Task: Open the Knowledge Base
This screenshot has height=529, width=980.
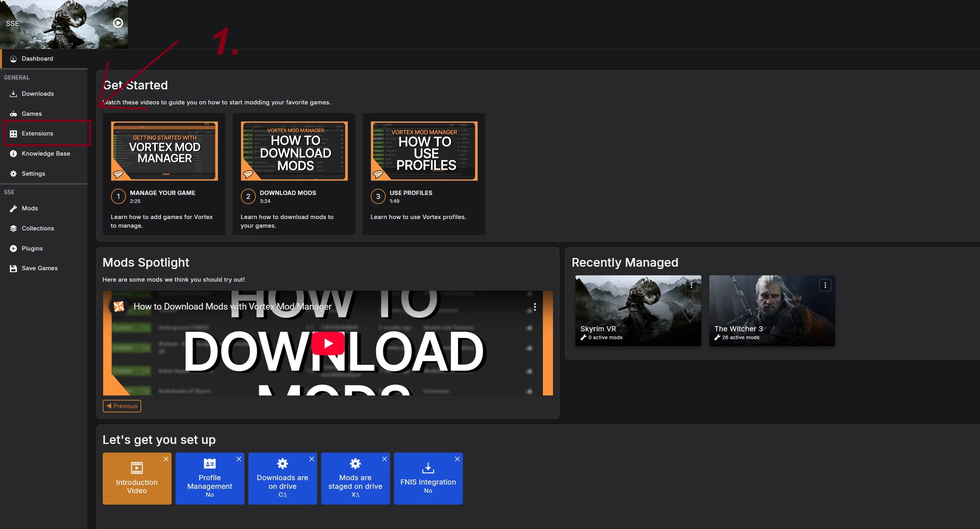Action: 44,154
